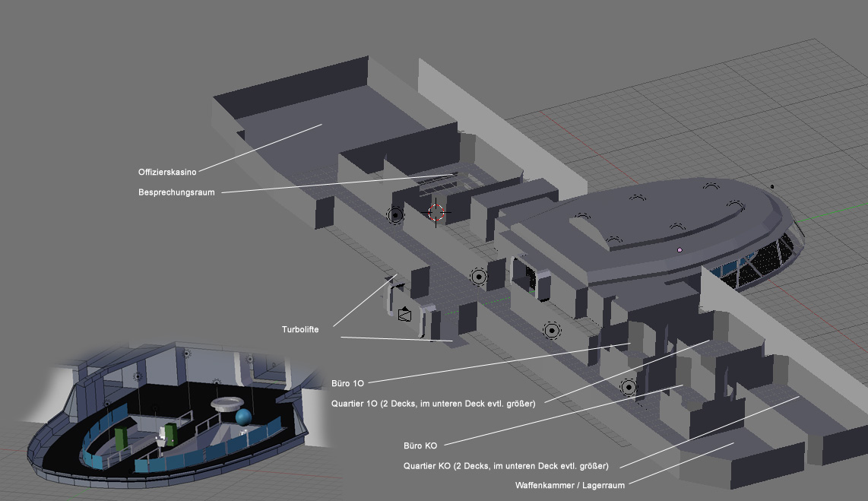Select the camera object icon in corridor
The image size is (868, 501).
[405, 313]
